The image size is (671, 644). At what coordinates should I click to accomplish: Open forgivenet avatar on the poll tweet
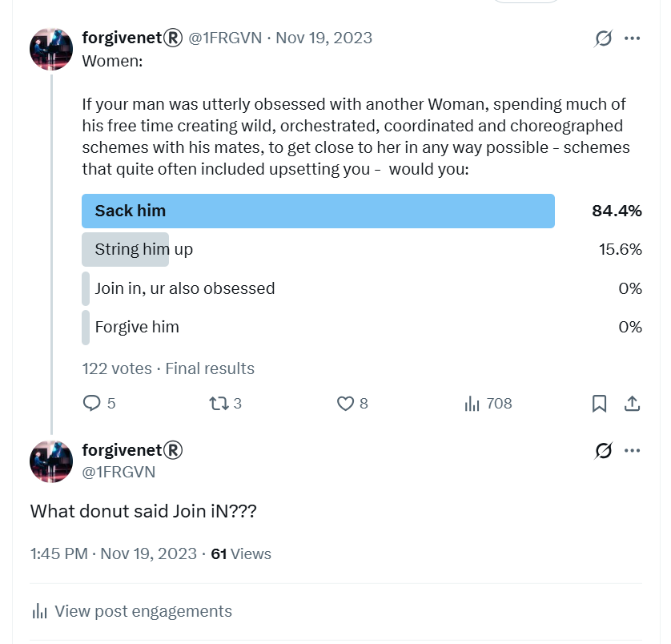point(51,49)
